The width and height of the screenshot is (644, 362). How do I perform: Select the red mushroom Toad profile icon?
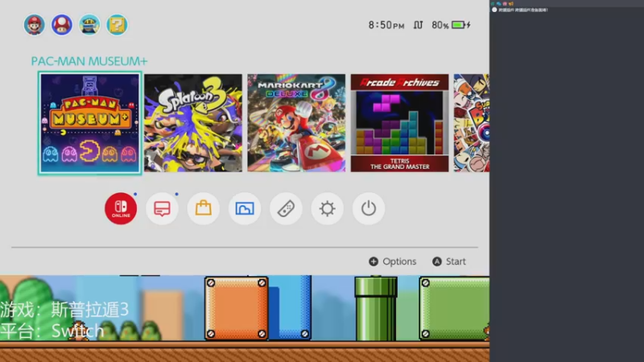point(62,25)
